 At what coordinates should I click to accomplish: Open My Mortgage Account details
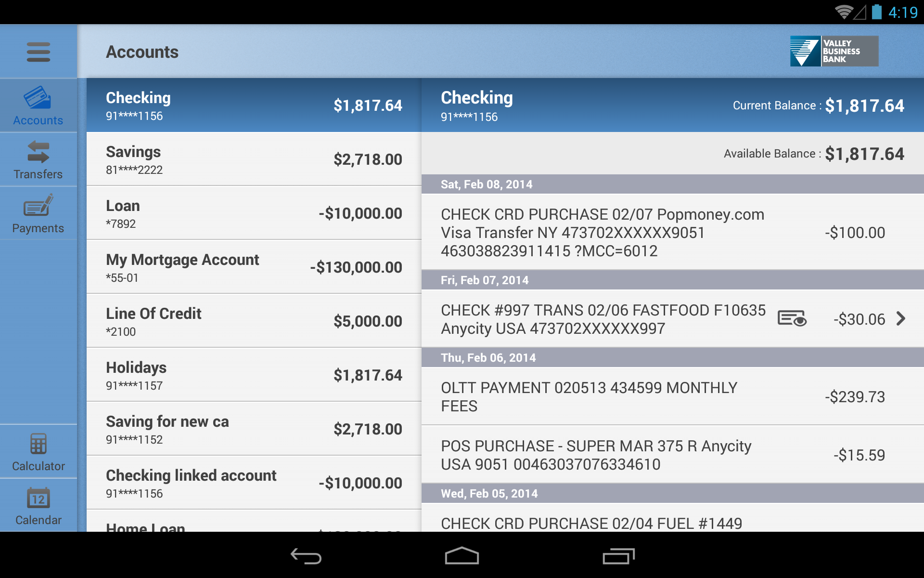[x=253, y=267]
